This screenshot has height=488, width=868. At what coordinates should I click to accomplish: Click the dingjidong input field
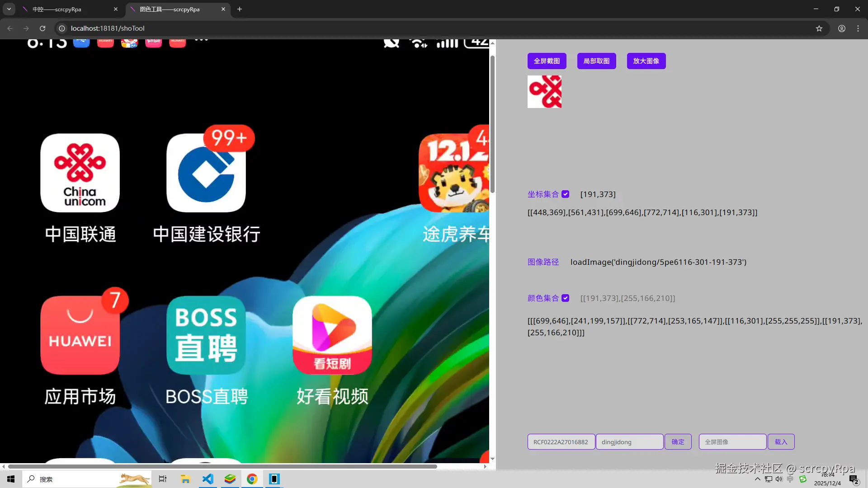pos(630,441)
